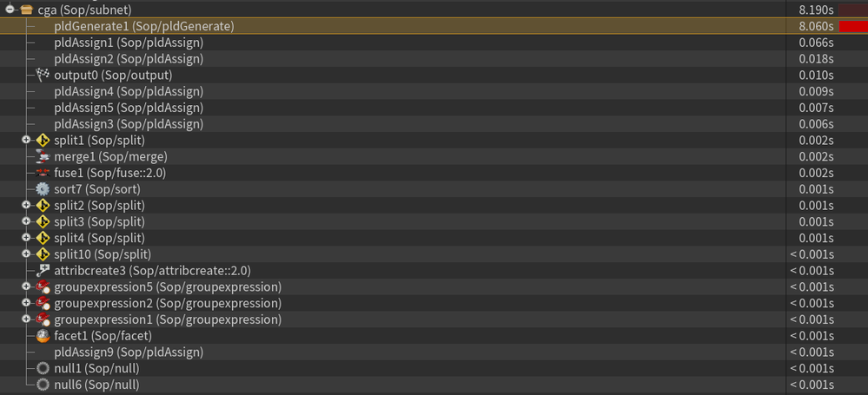Click the attribcreate3 node icon

click(43, 271)
